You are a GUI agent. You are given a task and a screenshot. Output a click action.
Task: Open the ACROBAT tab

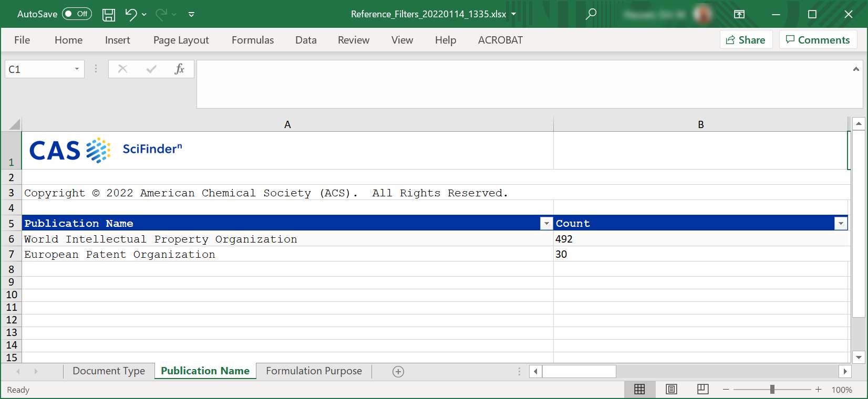(500, 40)
